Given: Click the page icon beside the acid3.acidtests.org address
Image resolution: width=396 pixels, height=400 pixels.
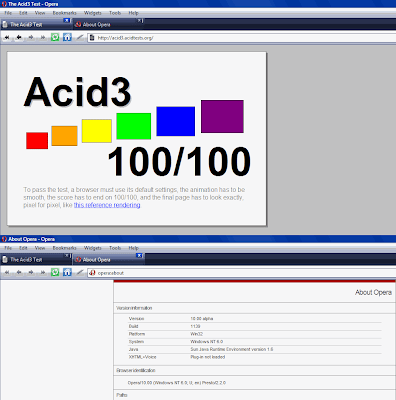Looking at the screenshot, I should pos(92,38).
